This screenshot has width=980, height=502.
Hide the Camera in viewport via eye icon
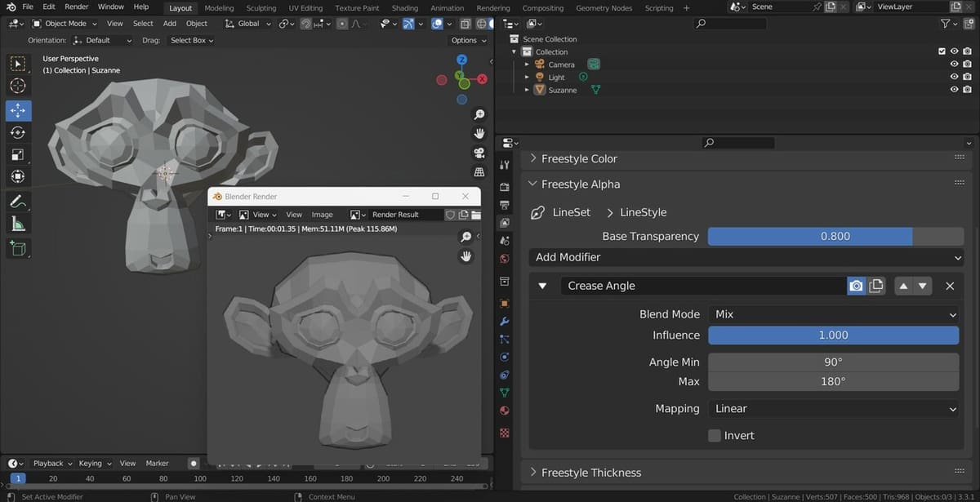pos(954,64)
